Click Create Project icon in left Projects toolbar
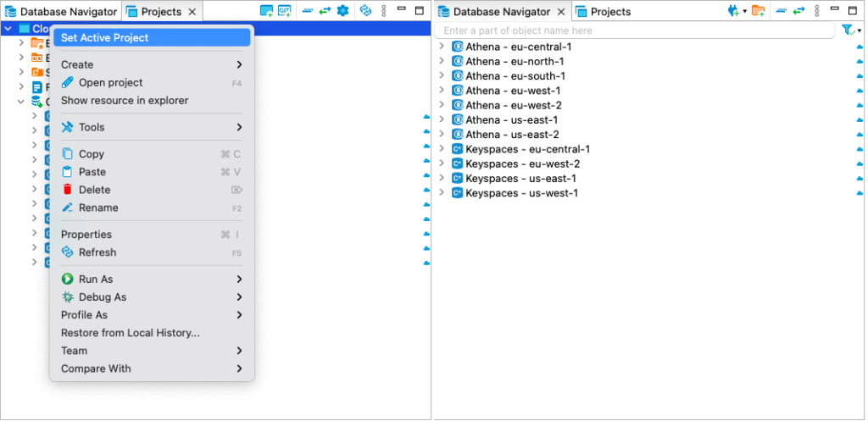 coord(266,10)
